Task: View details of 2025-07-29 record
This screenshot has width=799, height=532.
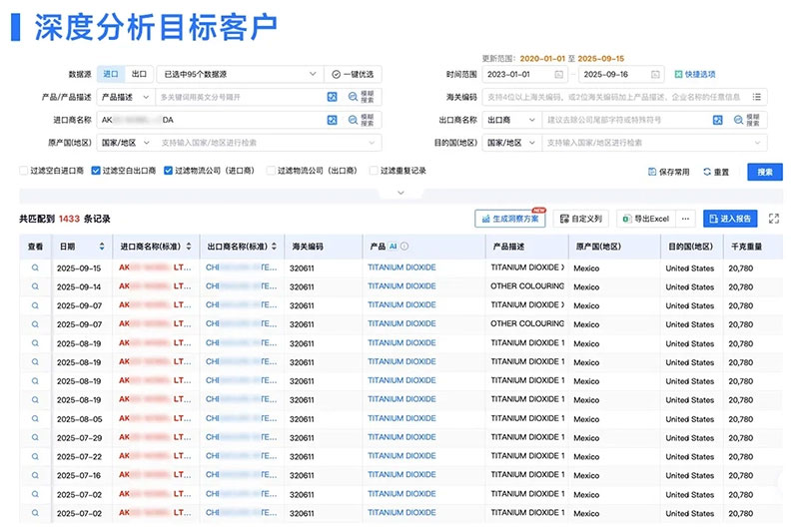Action: click(35, 437)
